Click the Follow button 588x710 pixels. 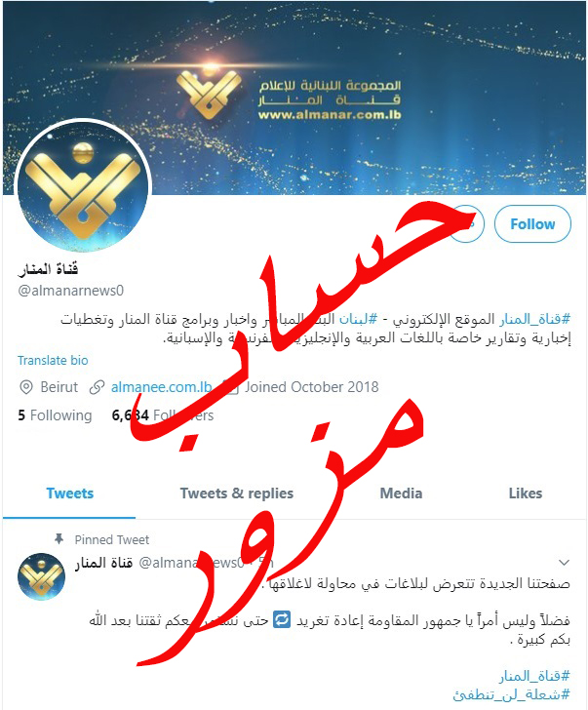pyautogui.click(x=532, y=223)
